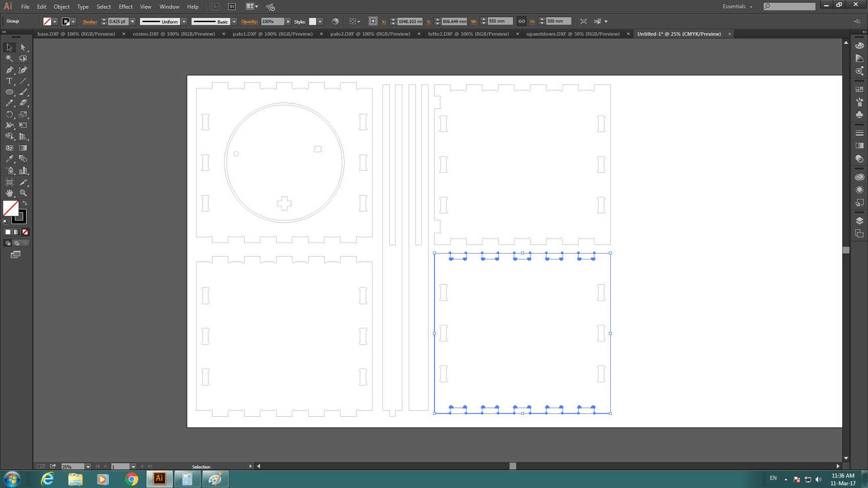Select the Ellipse shape tool
The width and height of the screenshot is (868, 488).
click(9, 92)
